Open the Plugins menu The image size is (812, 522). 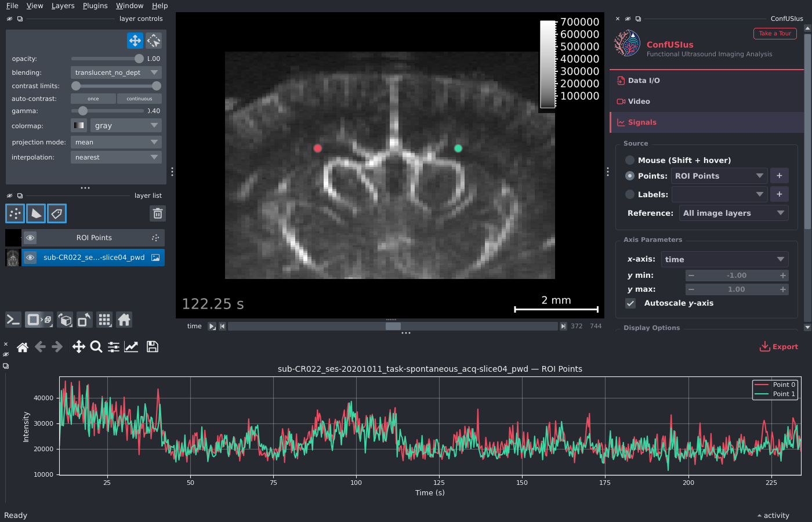tap(95, 6)
